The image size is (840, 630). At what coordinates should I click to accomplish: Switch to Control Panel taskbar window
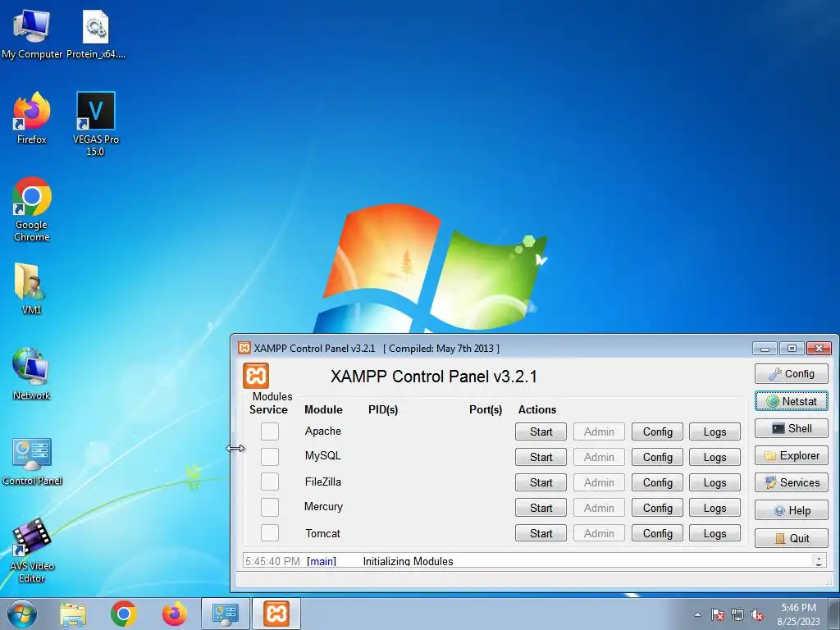[225, 614]
